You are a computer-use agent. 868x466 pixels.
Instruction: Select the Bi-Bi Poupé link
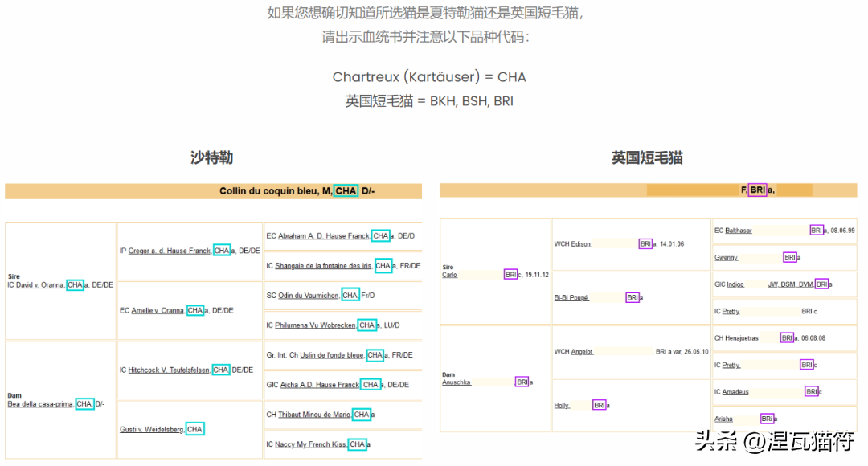pos(571,298)
